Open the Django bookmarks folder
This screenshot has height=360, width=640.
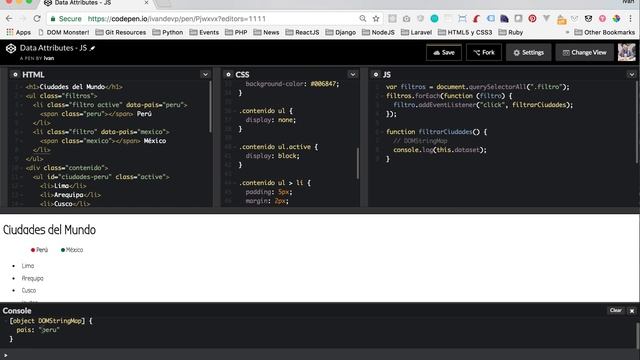(x=340, y=32)
